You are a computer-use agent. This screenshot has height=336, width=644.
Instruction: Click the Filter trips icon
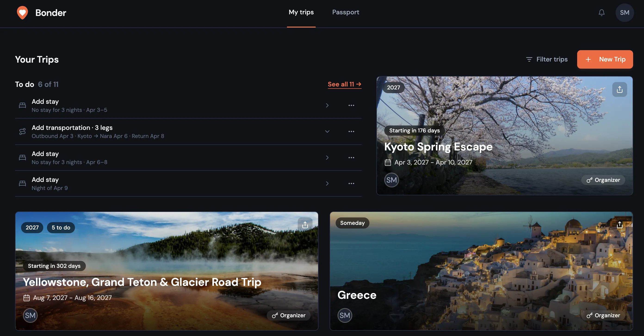pyautogui.click(x=529, y=59)
